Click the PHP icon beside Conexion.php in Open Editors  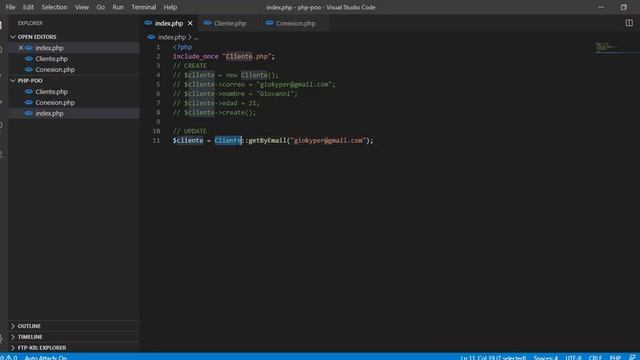click(x=29, y=69)
